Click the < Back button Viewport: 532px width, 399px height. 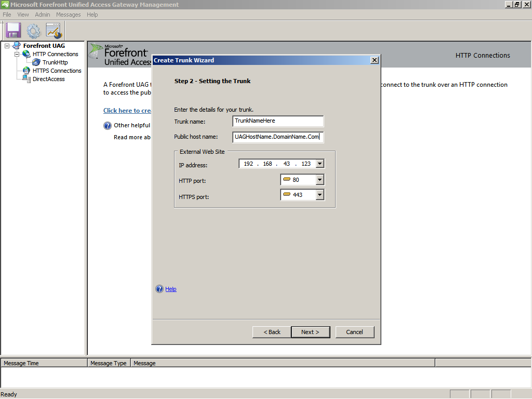tap(272, 332)
